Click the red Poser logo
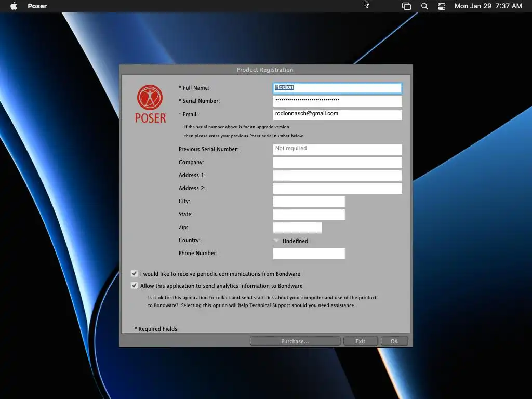The width and height of the screenshot is (532, 399). click(150, 104)
